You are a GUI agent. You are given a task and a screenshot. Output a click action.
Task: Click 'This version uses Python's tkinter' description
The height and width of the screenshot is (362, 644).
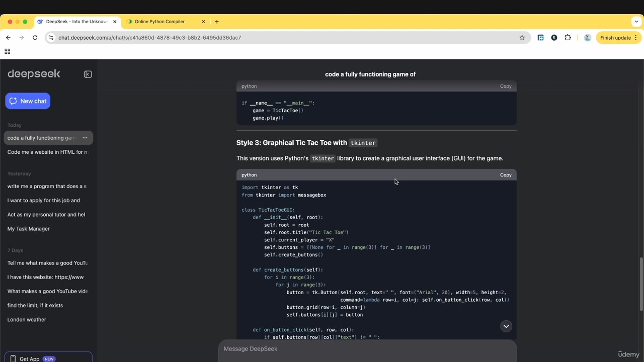tap(370, 158)
